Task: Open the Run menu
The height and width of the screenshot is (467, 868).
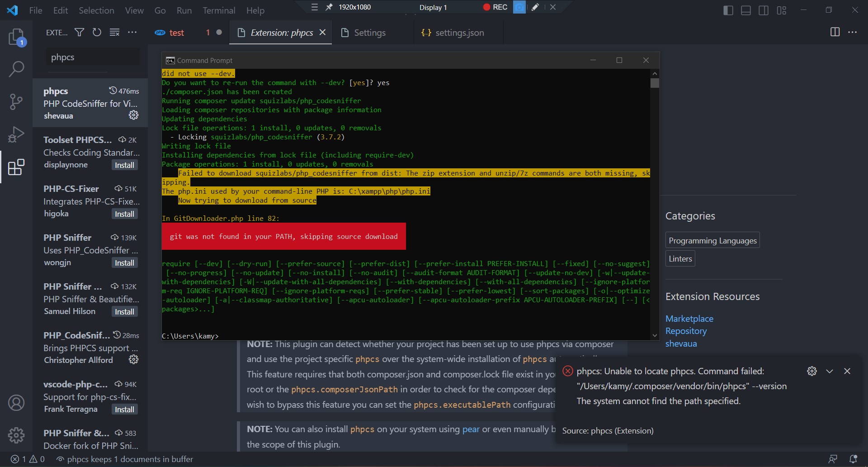Action: pyautogui.click(x=184, y=10)
